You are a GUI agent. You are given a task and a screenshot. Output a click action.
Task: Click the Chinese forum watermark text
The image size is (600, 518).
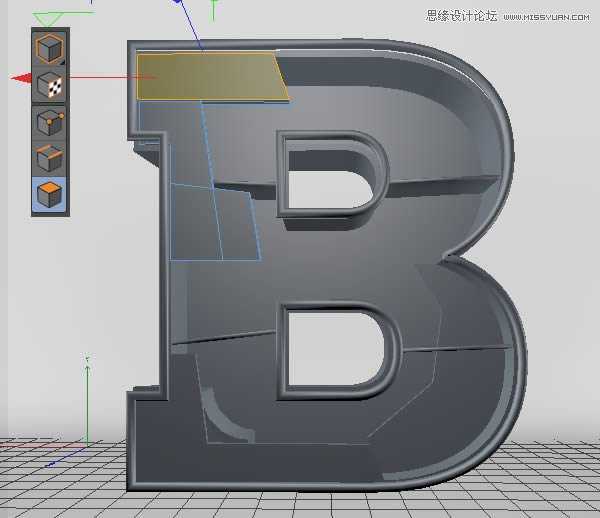461,15
